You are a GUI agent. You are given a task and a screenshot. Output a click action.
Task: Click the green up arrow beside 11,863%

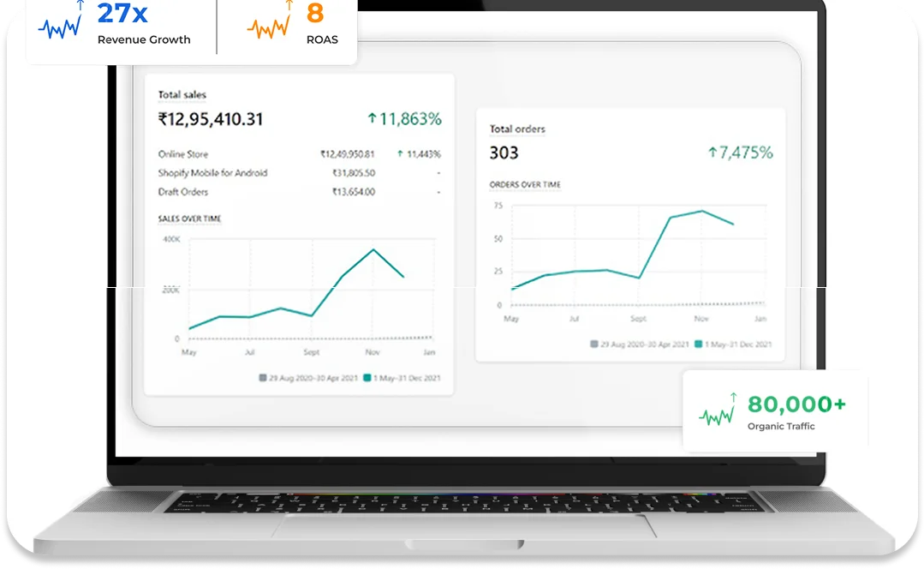pos(372,119)
